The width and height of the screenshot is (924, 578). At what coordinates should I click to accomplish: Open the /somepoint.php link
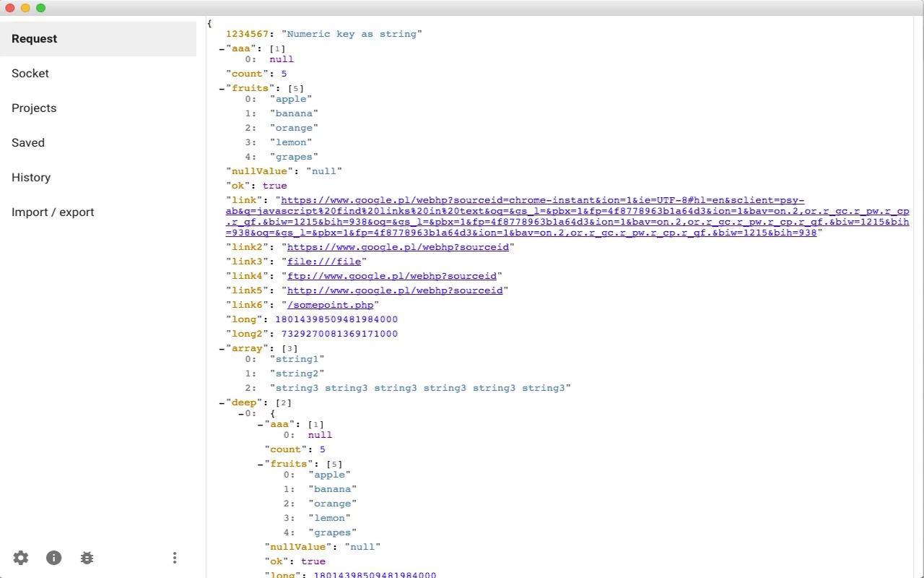[x=331, y=305]
